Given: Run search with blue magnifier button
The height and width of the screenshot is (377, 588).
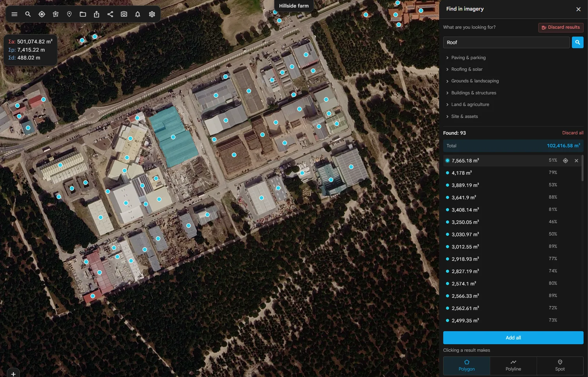Looking at the screenshot, I should click(x=577, y=42).
